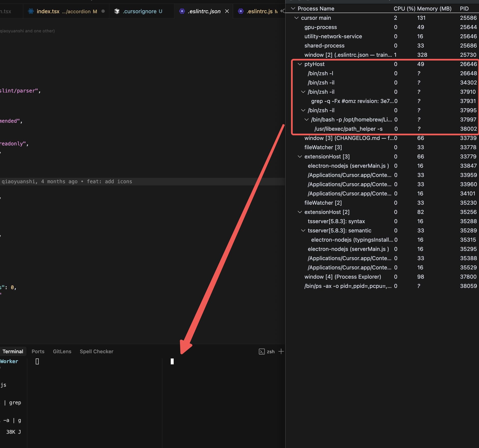Select /bin/zsh -il row with PID 34302
Image resolution: width=479 pixels, height=448 pixels.
pos(382,83)
